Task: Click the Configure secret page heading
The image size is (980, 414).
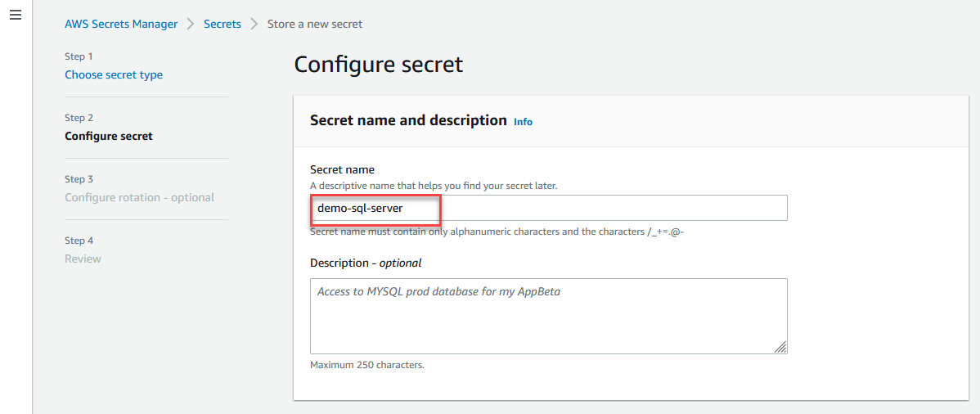Action: pyautogui.click(x=379, y=65)
